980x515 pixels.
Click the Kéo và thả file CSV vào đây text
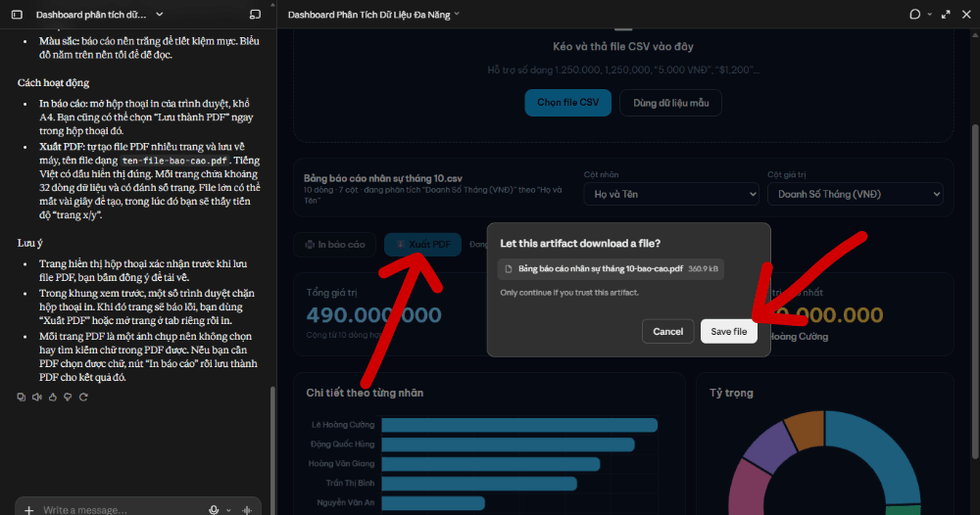tap(623, 46)
